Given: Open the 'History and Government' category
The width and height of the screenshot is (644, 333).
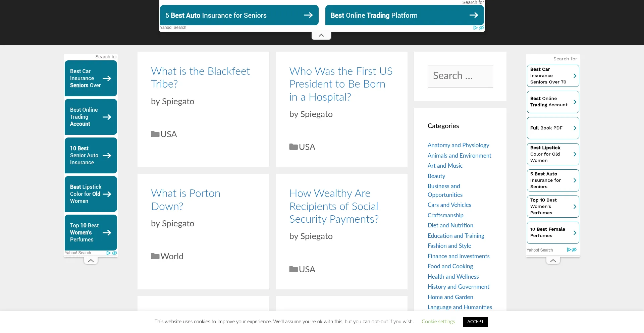Looking at the screenshot, I should click(x=458, y=287).
